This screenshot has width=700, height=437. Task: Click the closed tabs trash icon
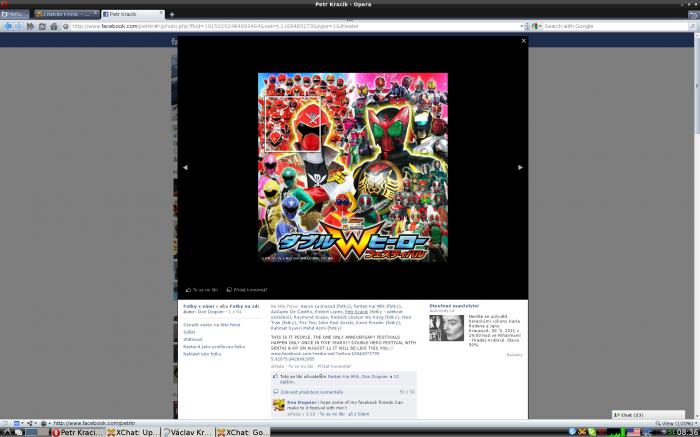coord(693,14)
